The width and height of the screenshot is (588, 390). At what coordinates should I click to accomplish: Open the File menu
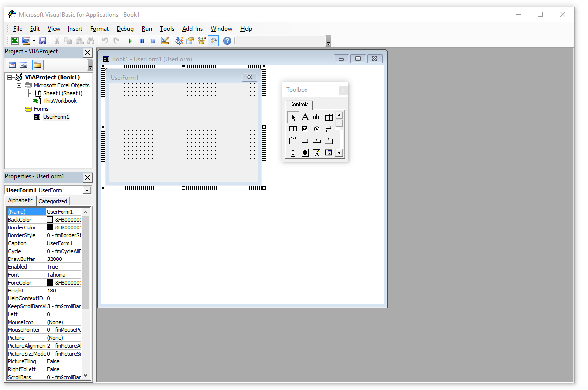click(x=18, y=29)
